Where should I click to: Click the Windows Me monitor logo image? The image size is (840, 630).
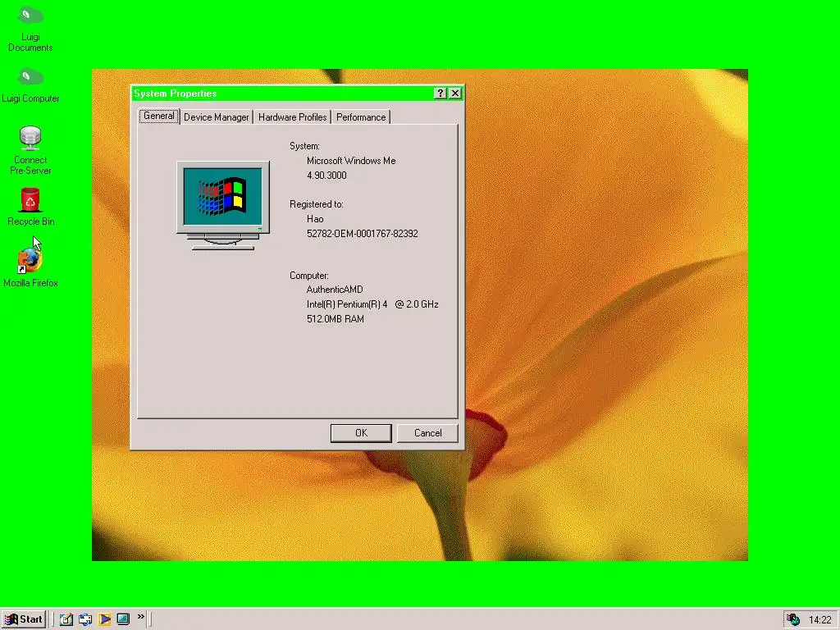[x=223, y=206]
